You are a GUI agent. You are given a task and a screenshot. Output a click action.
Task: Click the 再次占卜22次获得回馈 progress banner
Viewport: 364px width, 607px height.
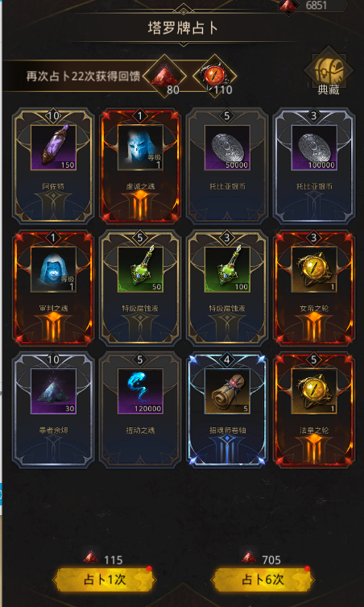[84, 76]
